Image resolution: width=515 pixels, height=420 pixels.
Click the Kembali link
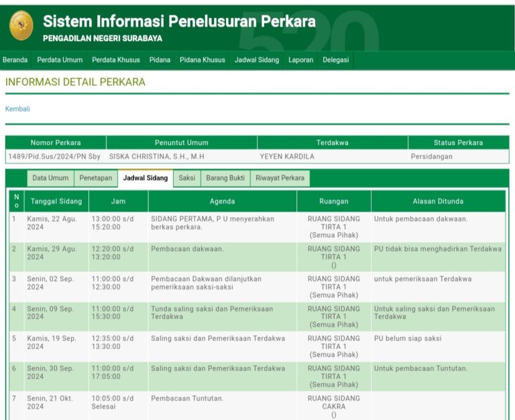tap(17, 109)
